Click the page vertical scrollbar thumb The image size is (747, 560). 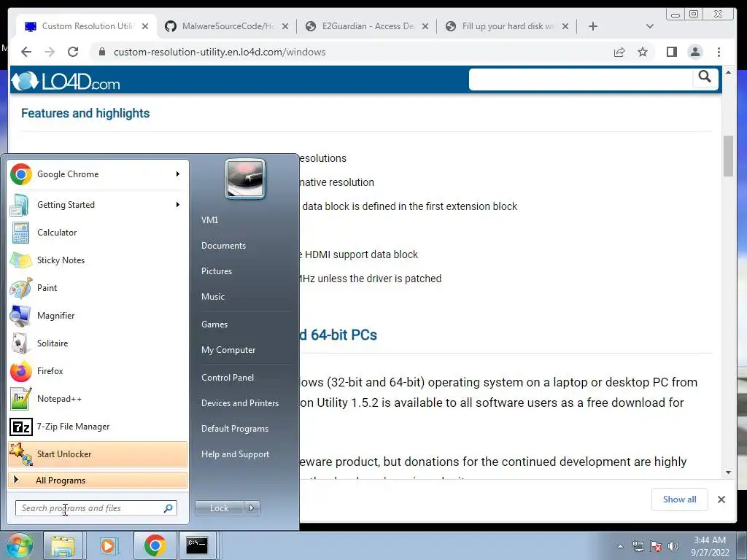click(728, 156)
